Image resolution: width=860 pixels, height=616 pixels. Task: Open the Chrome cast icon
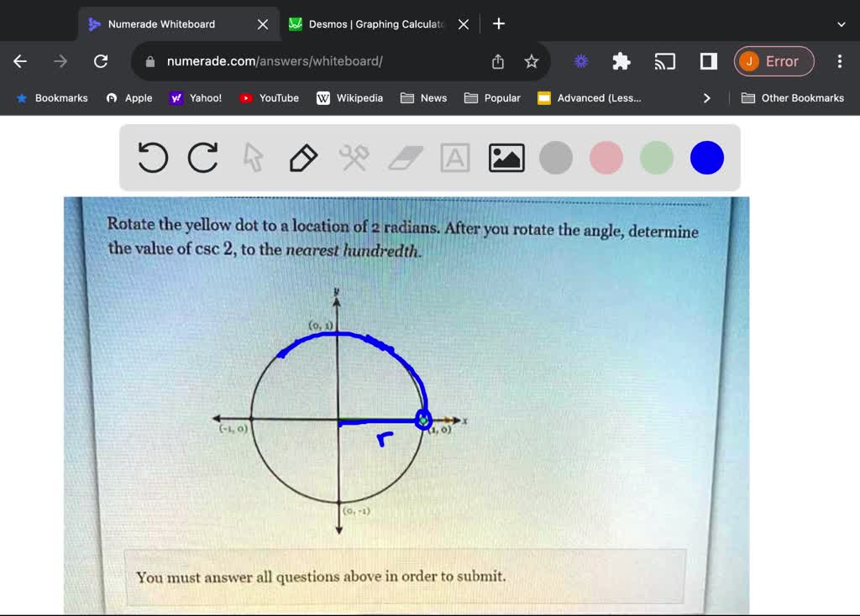(x=665, y=60)
